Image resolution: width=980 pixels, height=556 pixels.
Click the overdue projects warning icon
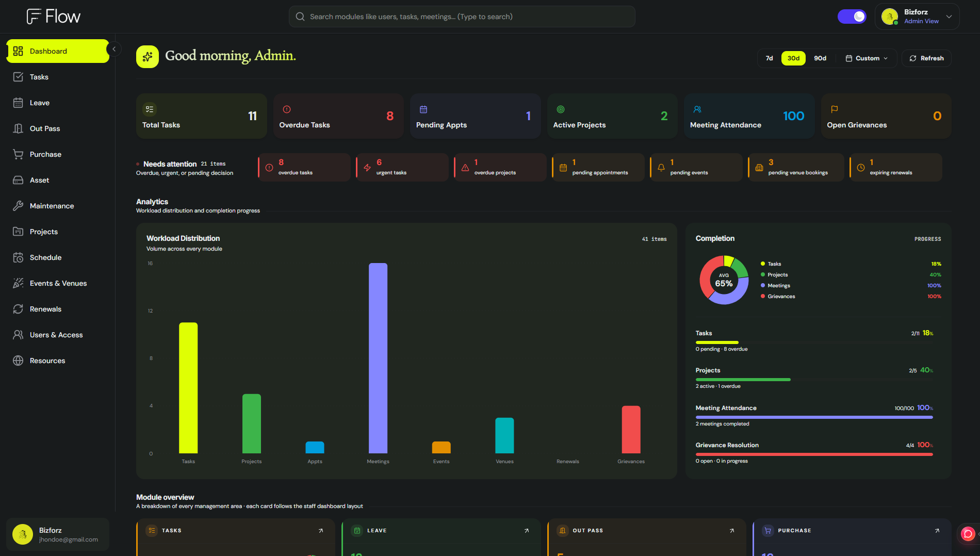(465, 168)
